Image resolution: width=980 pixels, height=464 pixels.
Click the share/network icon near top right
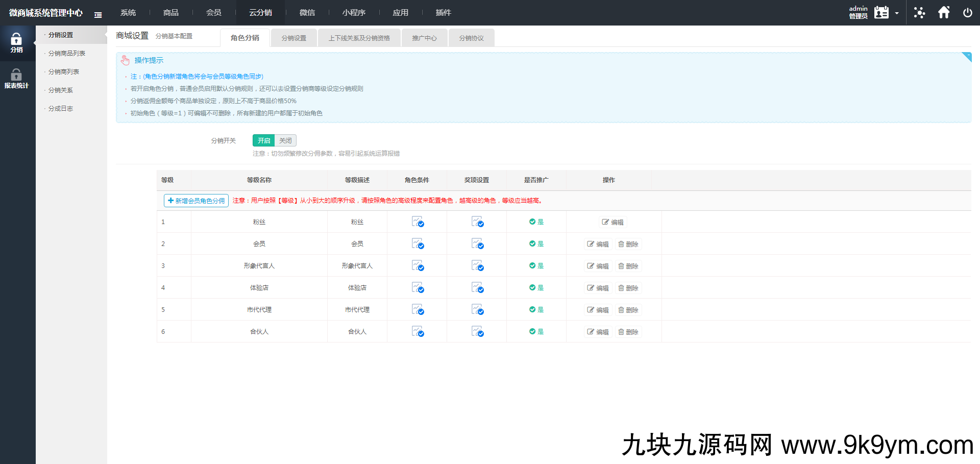click(x=919, y=12)
